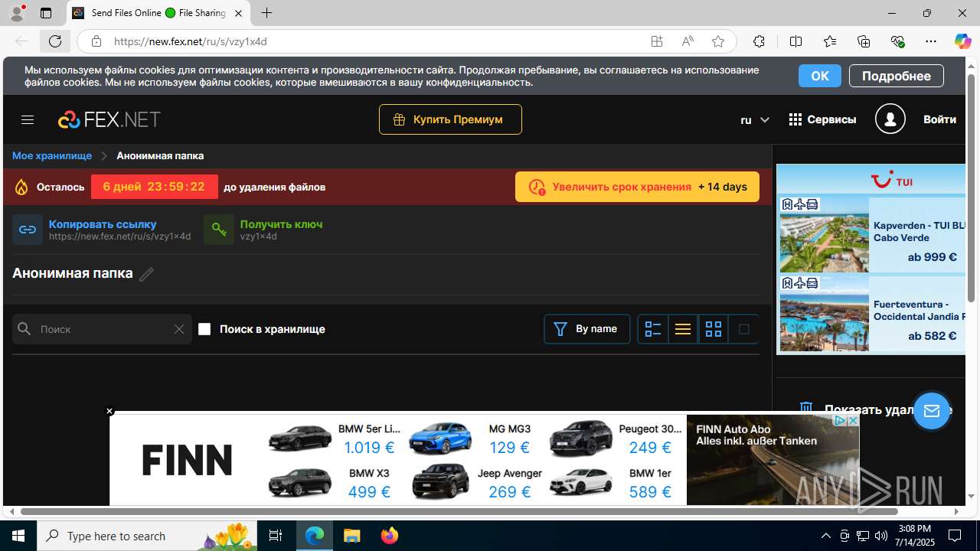
Task: Open Settings and more ellipsis menu
Action: click(931, 41)
